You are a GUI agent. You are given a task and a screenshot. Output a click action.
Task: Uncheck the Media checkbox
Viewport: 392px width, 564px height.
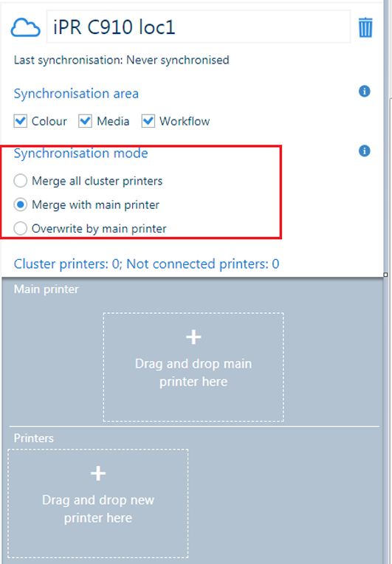(85, 121)
